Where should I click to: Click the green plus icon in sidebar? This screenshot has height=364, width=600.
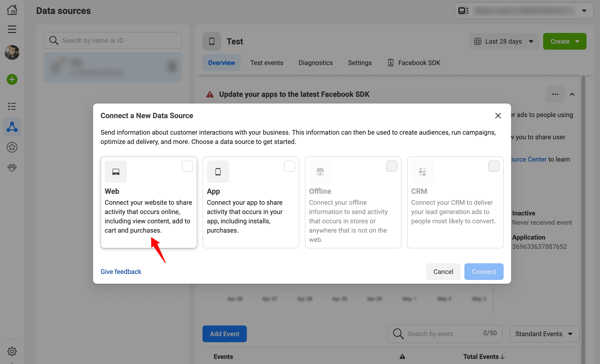click(x=12, y=79)
